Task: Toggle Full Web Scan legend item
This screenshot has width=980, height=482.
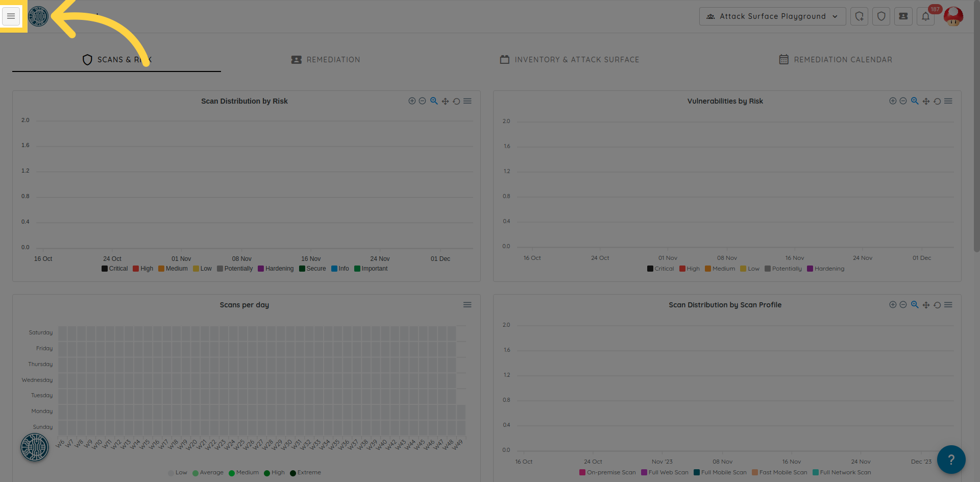Action: [x=665, y=472]
